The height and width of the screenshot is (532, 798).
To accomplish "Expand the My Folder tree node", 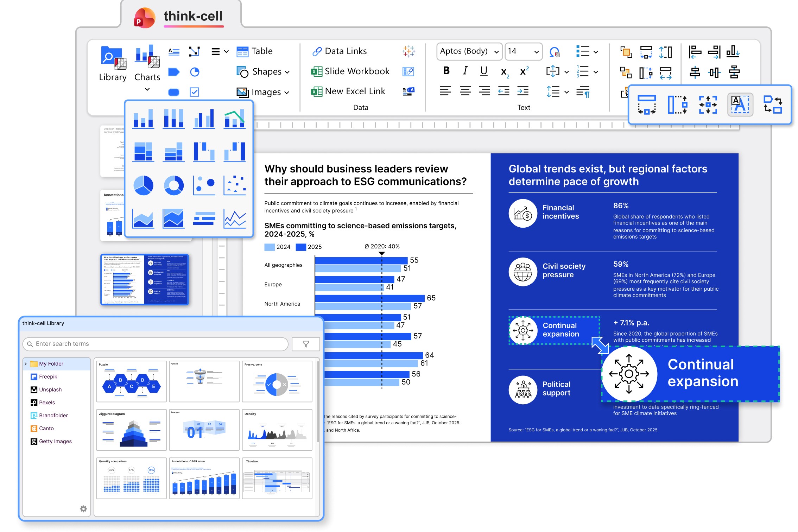I will 26,364.
